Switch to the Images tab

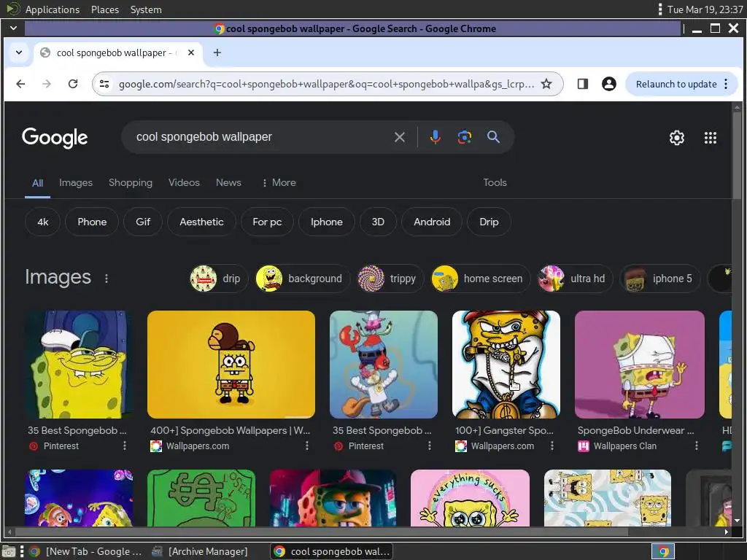point(76,182)
